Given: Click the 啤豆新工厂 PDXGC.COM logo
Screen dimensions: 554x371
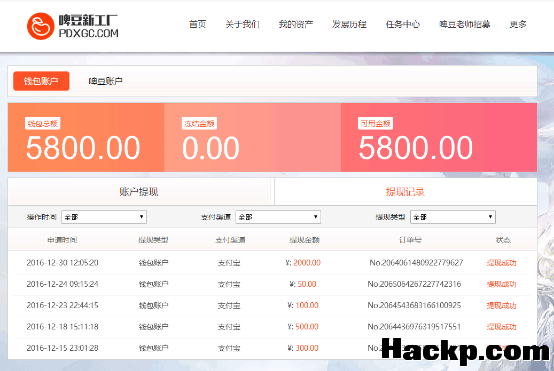Looking at the screenshot, I should click(x=73, y=26).
